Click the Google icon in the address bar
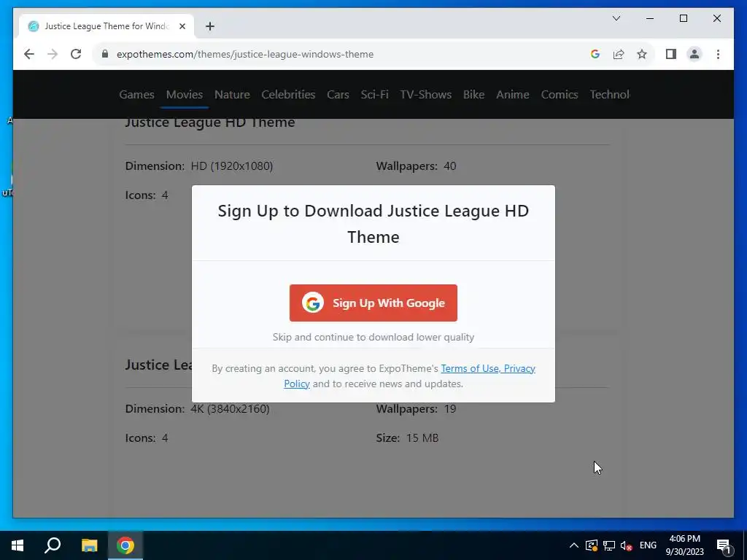This screenshot has width=747, height=560. [595, 54]
